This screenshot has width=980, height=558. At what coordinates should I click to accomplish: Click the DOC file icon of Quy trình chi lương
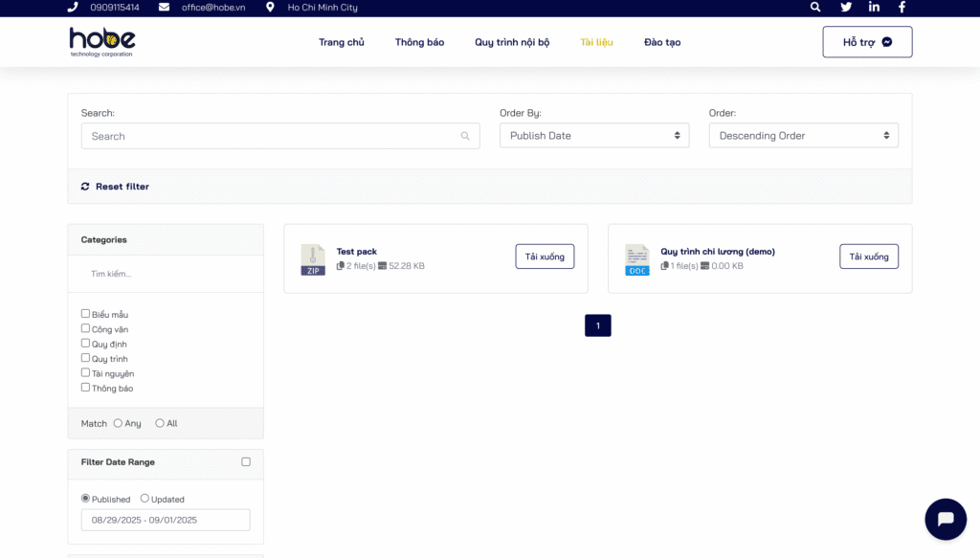(x=636, y=259)
